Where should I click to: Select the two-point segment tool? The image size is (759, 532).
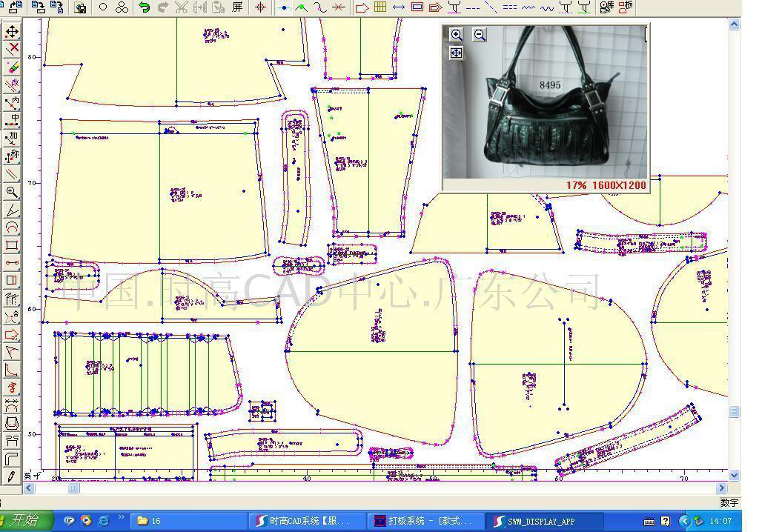pos(12,263)
